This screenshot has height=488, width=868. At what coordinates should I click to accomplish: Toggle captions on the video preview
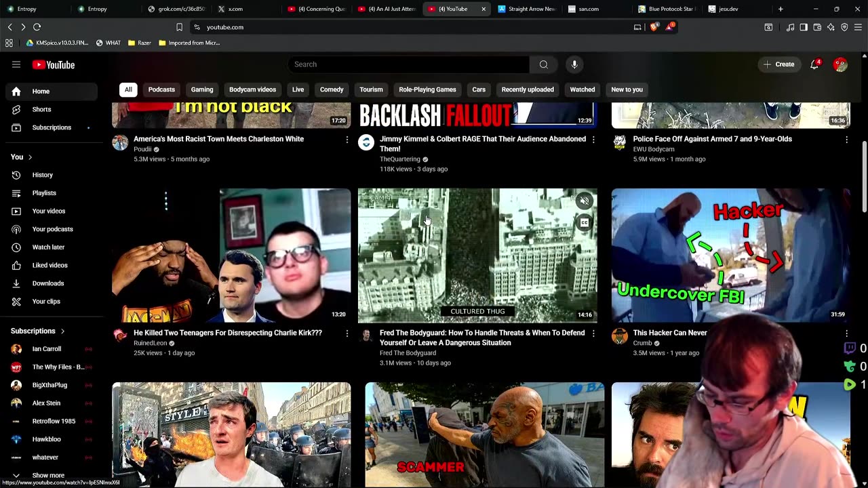click(x=585, y=222)
